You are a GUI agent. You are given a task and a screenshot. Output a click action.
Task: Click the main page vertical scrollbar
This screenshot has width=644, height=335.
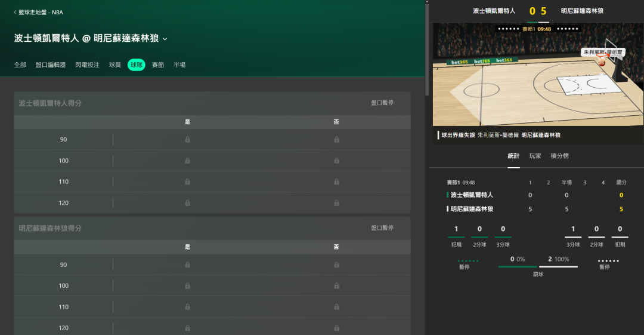[x=427, y=48]
